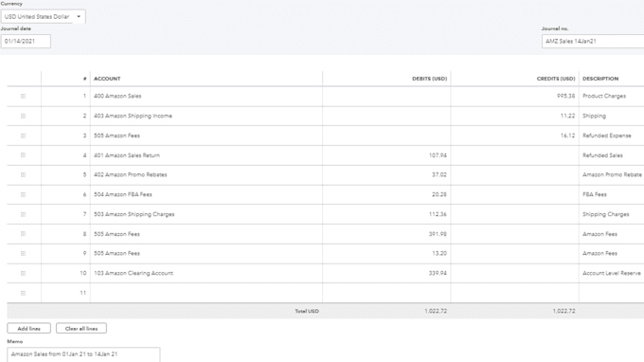Click the Shipping Charges description

click(606, 214)
